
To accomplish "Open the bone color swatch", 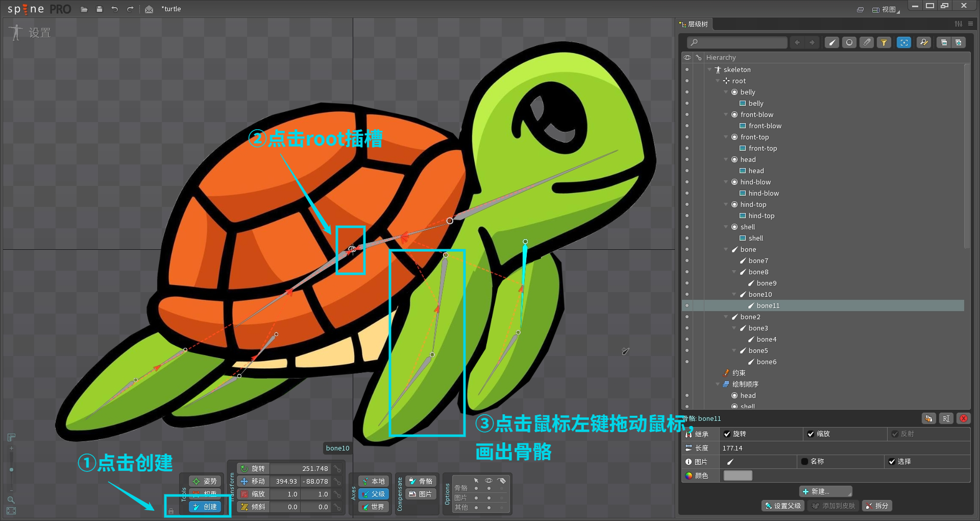I will tap(738, 476).
